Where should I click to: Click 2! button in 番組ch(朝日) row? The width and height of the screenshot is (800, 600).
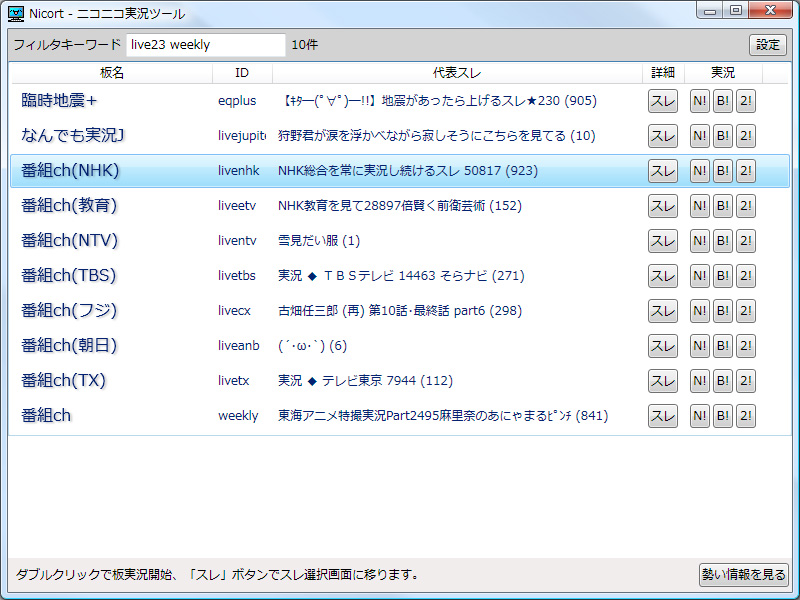pos(746,346)
